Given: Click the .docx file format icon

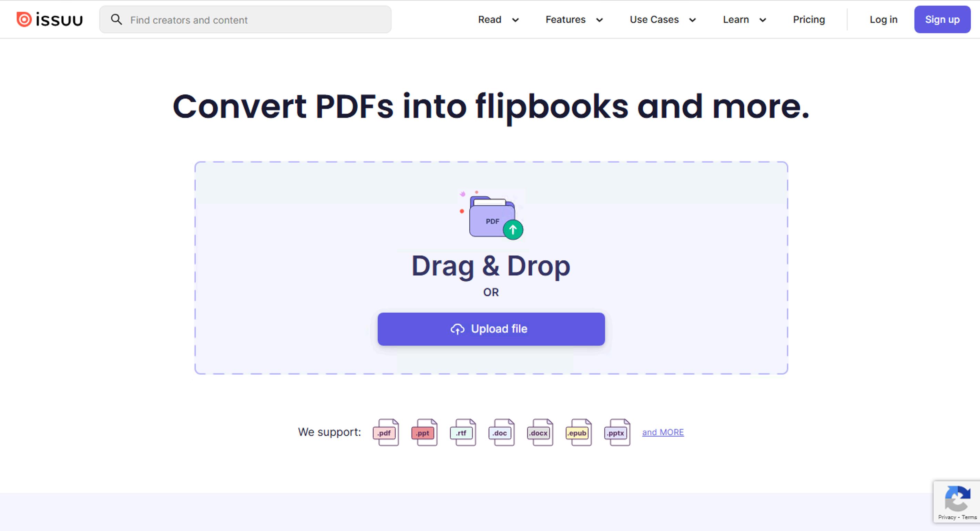Looking at the screenshot, I should [540, 432].
